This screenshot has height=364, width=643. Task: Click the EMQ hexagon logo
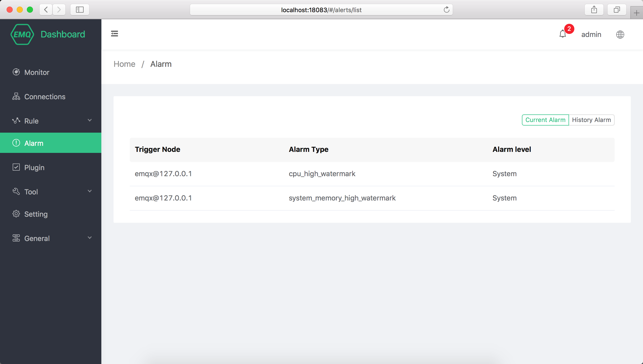coord(22,34)
